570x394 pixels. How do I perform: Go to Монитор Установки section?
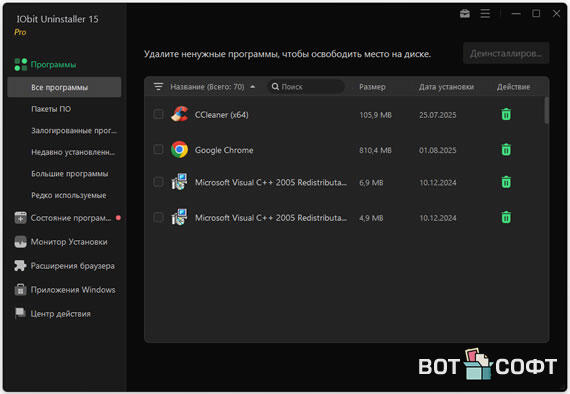[69, 242]
